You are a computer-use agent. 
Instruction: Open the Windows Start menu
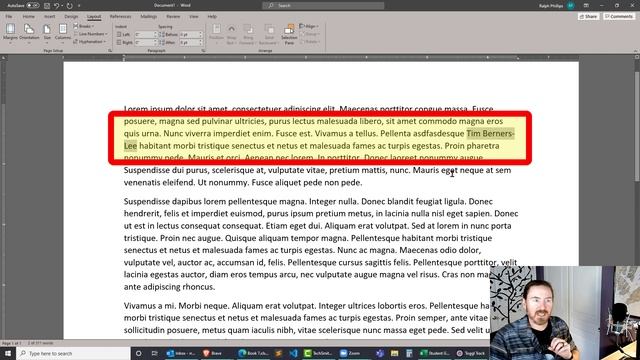(8, 353)
